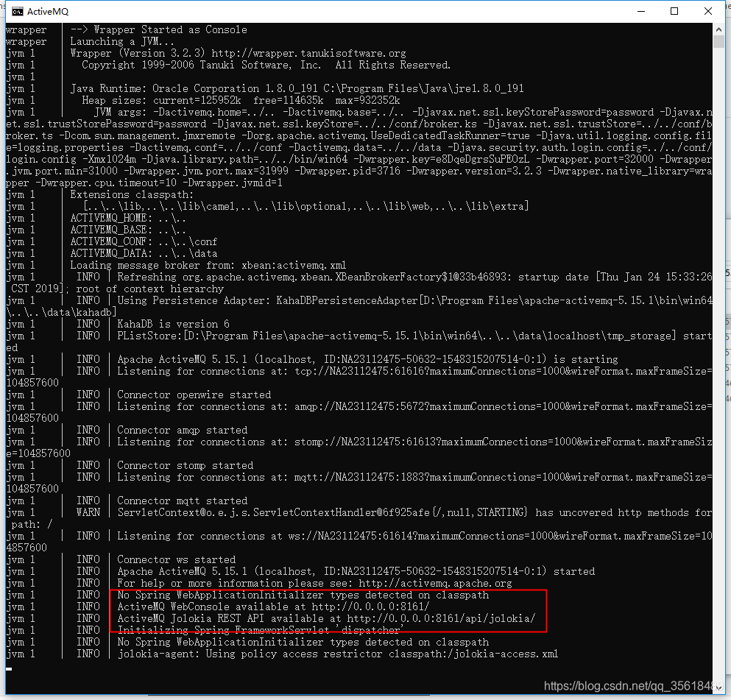Click the 'jolokia-agent: Using policy access restrictor' line
Viewport: 731px width, 700px height.
(x=338, y=654)
